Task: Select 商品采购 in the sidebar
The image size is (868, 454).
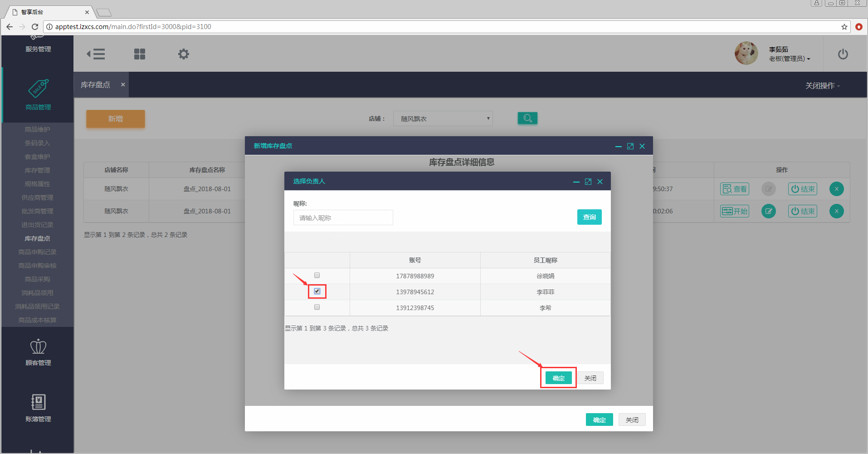Action: click(x=38, y=279)
